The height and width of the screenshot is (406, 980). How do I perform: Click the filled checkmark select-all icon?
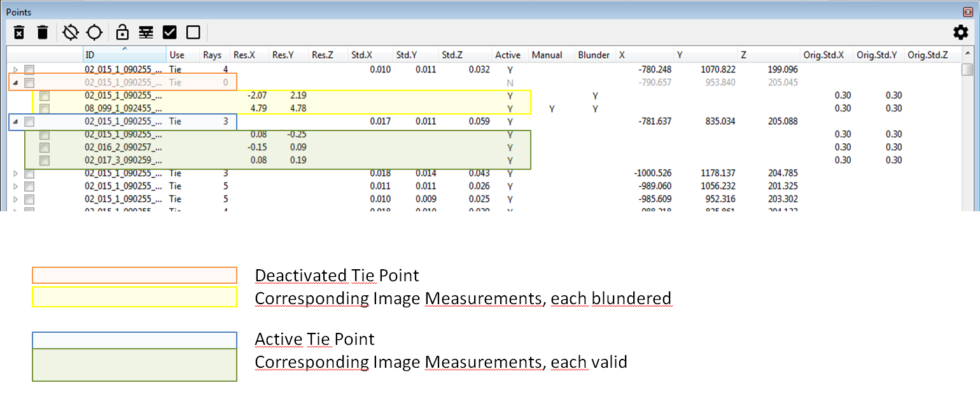click(170, 32)
